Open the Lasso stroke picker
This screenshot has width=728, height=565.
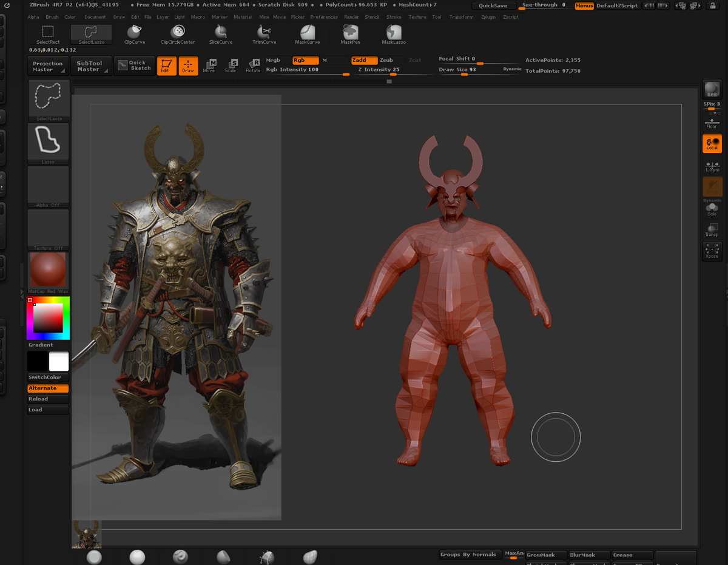click(x=49, y=144)
